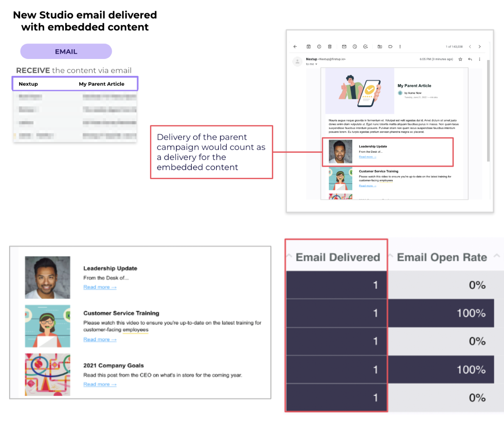
Task: Apply a label with the label icon
Action: [391, 46]
